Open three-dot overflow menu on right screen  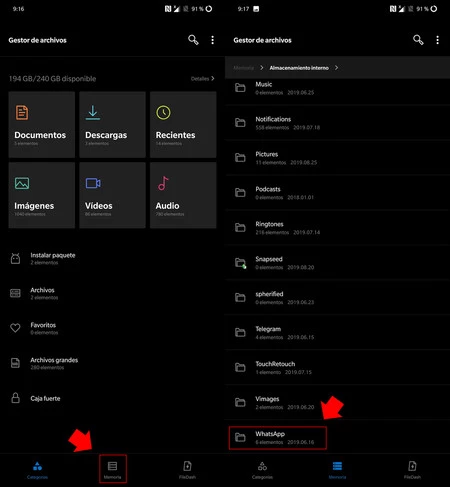point(437,40)
